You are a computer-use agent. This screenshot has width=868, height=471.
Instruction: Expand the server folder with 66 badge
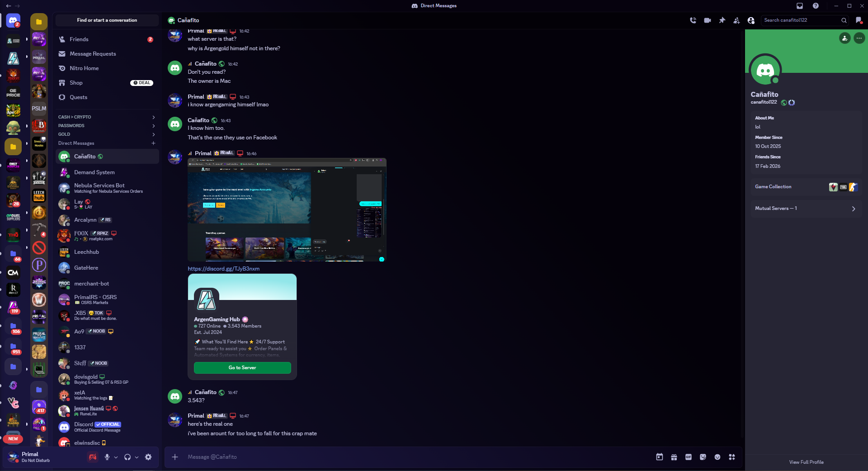tap(13, 254)
